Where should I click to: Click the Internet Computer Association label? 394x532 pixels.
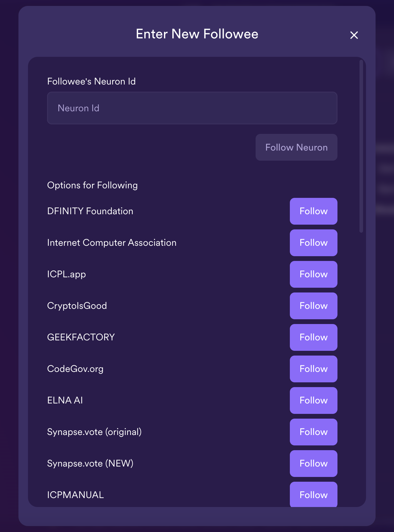tap(112, 243)
